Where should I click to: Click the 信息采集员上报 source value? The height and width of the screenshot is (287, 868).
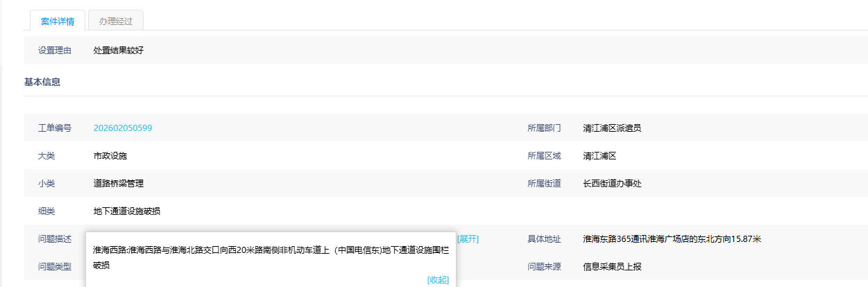612,267
